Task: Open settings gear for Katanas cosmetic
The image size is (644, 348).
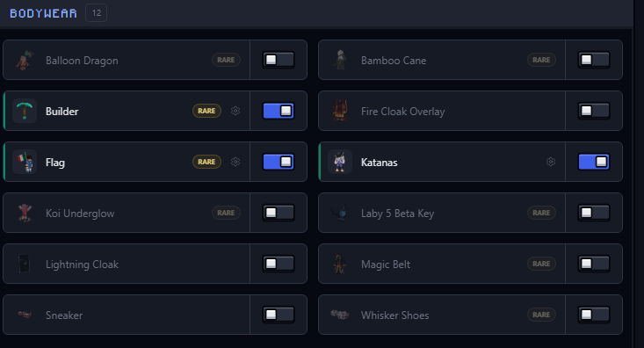Action: (551, 162)
